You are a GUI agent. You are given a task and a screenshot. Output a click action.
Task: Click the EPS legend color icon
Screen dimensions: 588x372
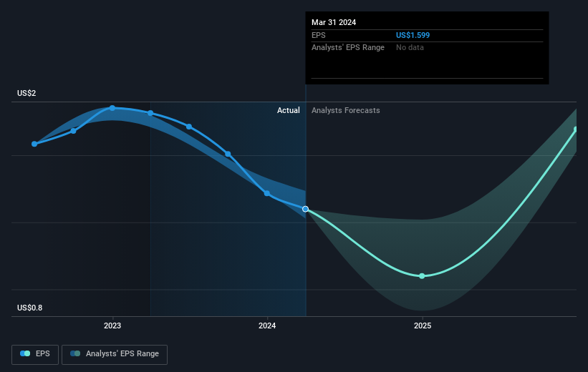point(25,353)
